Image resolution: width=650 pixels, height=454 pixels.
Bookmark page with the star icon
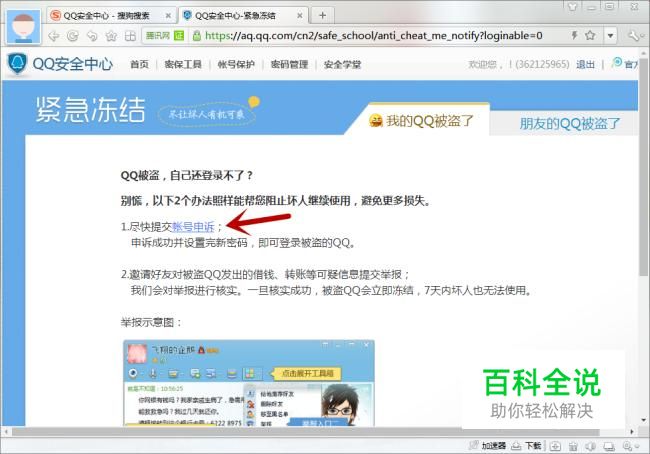coord(590,35)
